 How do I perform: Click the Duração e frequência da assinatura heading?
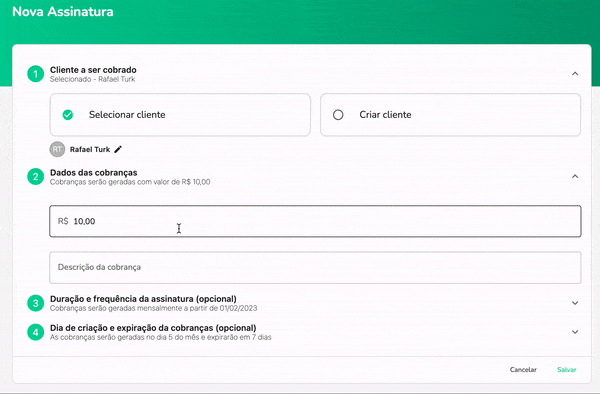(x=143, y=299)
